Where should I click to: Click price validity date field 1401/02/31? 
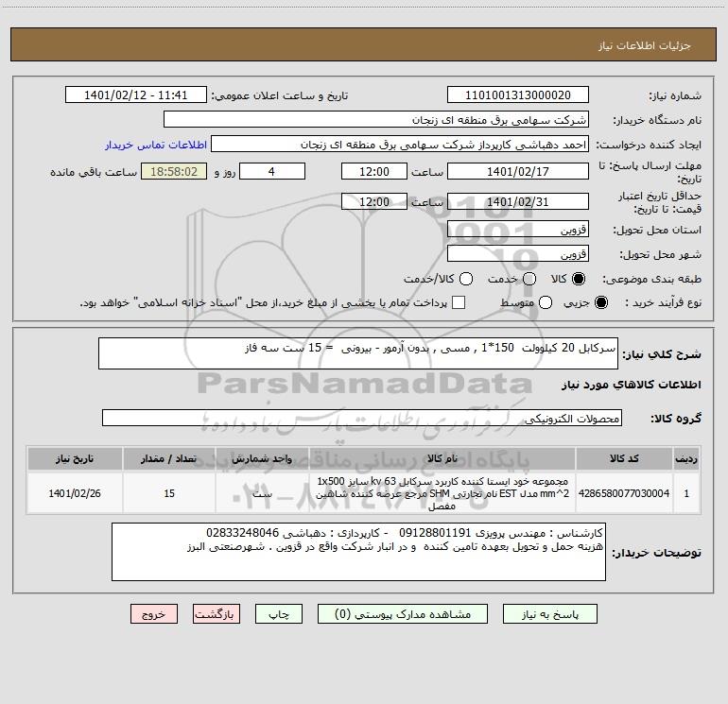(x=518, y=201)
